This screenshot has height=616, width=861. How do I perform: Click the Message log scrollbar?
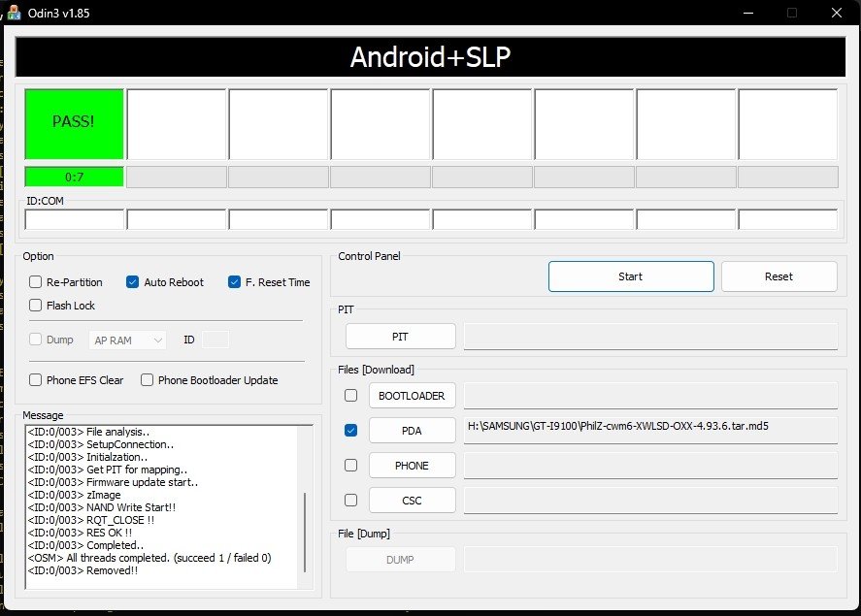tap(305, 532)
